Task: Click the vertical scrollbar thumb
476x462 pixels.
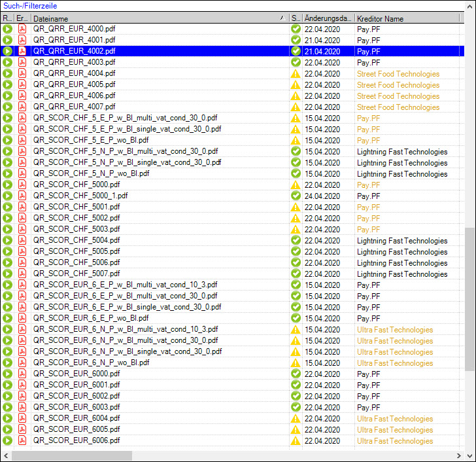Action: pos(469,298)
